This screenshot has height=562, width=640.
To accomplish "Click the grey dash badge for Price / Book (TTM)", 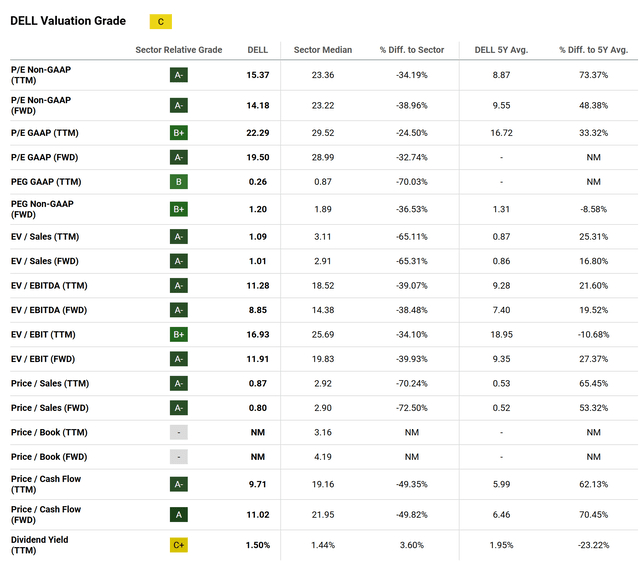I will (x=179, y=432).
